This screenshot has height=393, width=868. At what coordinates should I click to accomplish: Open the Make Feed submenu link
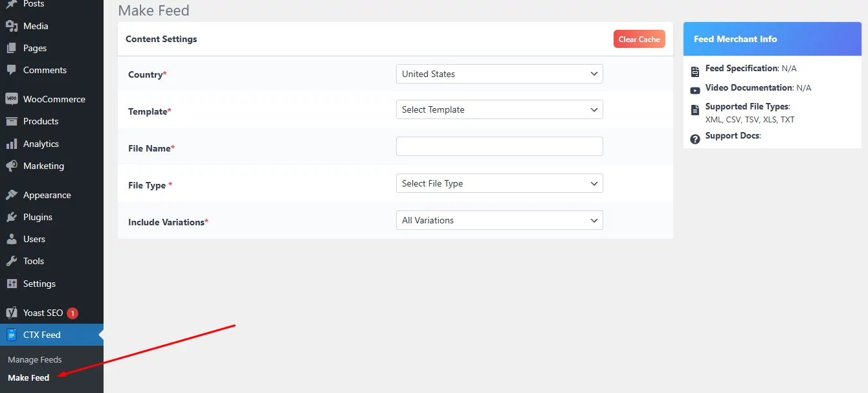(28, 377)
